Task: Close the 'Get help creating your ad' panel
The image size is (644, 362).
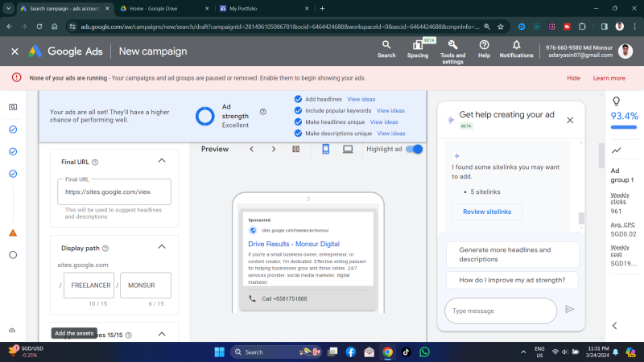Action: [x=570, y=120]
